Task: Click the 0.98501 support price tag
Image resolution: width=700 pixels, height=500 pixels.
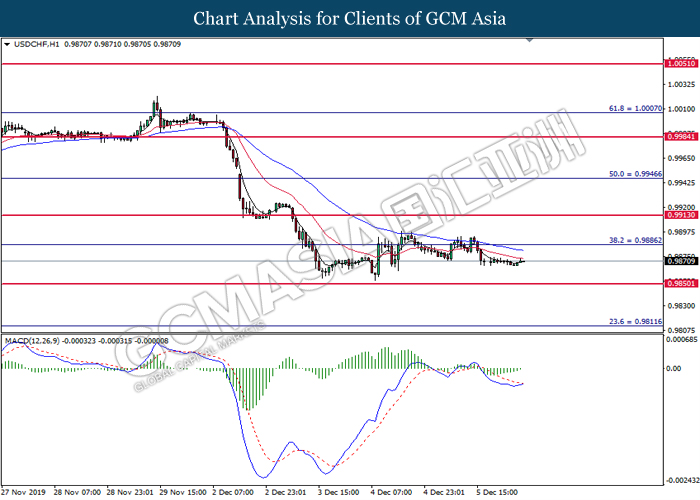Action: pos(680,283)
